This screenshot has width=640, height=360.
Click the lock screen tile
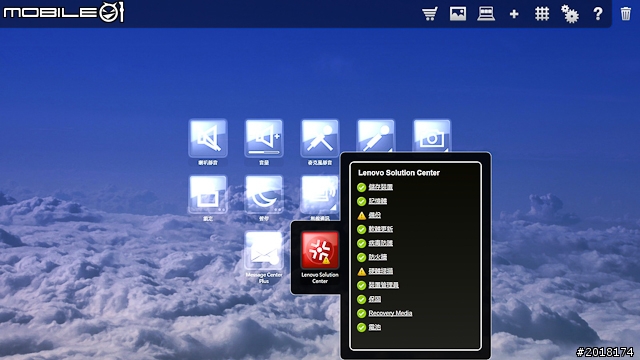208,195
